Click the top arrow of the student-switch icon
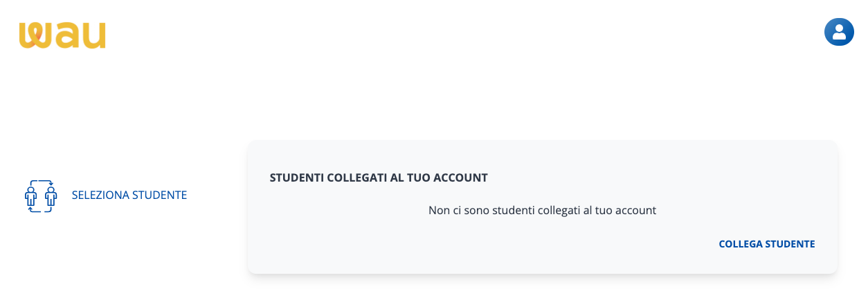This screenshot has height=305, width=868. coord(40,182)
